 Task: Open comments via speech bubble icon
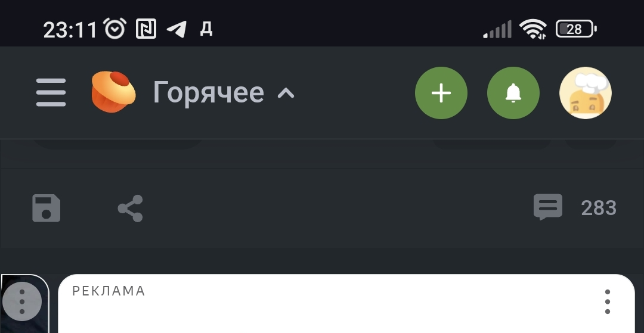547,207
